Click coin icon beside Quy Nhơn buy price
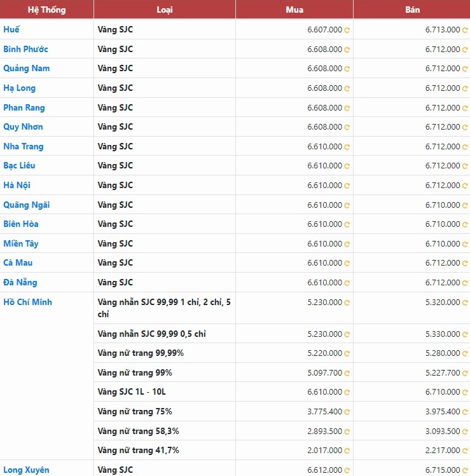Viewport: 470px width, 476px height. pos(347,128)
